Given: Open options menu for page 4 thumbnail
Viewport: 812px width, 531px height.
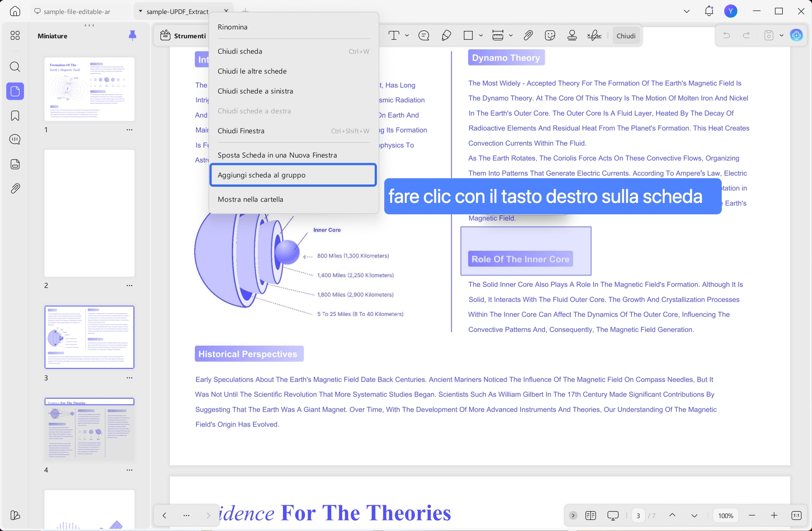Looking at the screenshot, I should tap(129, 470).
